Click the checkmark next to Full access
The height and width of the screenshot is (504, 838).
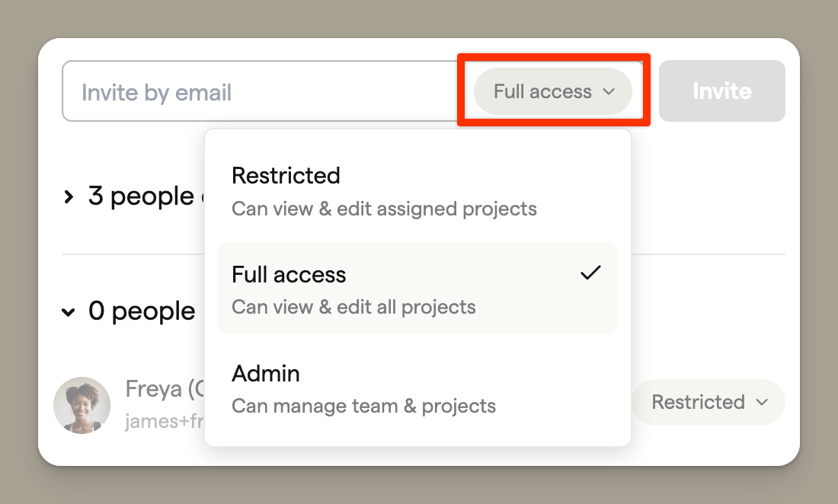[x=590, y=273]
